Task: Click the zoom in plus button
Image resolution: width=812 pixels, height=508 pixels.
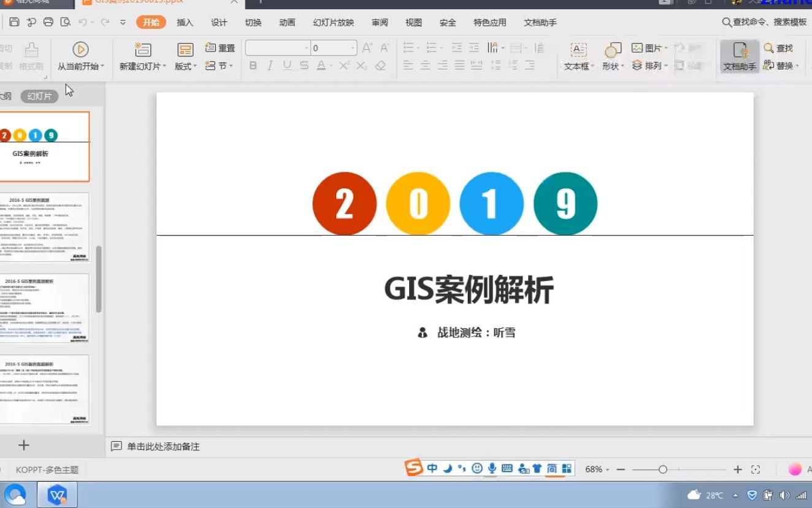Action: (x=738, y=469)
